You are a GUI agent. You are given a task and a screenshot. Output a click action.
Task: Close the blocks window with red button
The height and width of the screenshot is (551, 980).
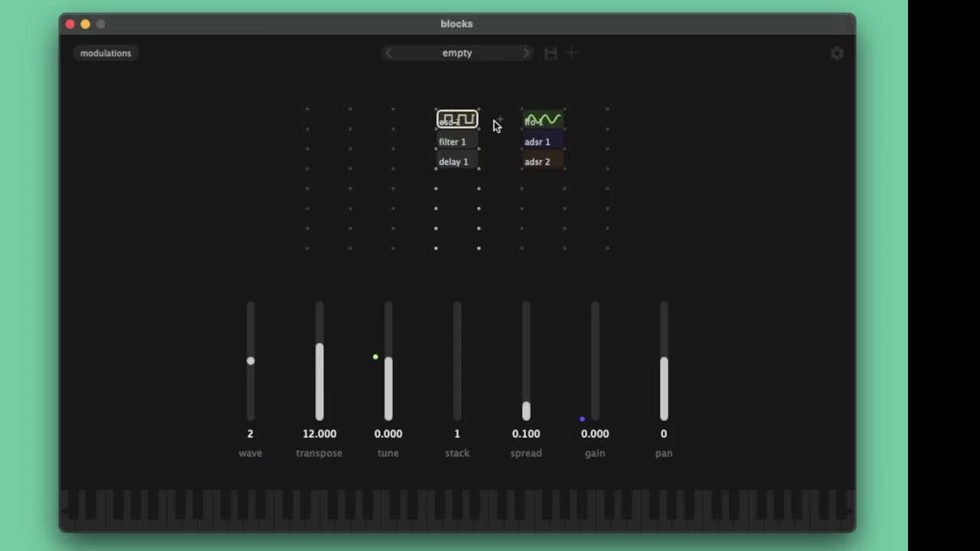click(x=70, y=24)
